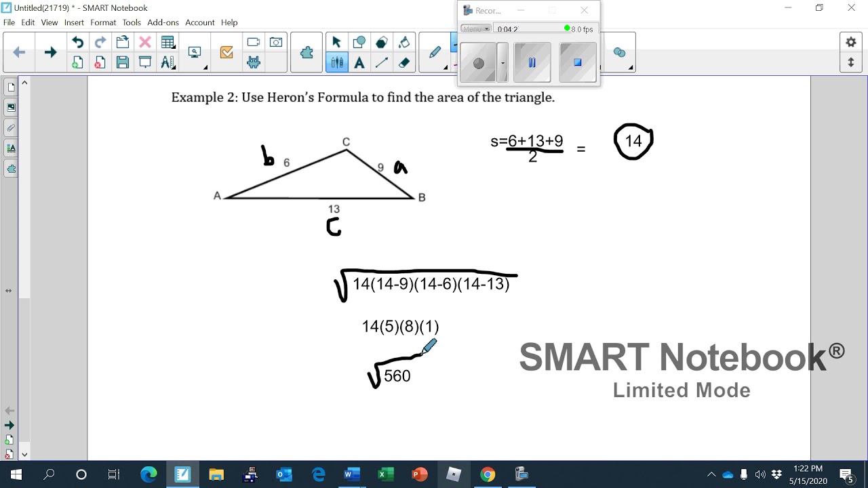This screenshot has width=868, height=488.
Task: Open the Windows notification center
Action: click(x=847, y=474)
